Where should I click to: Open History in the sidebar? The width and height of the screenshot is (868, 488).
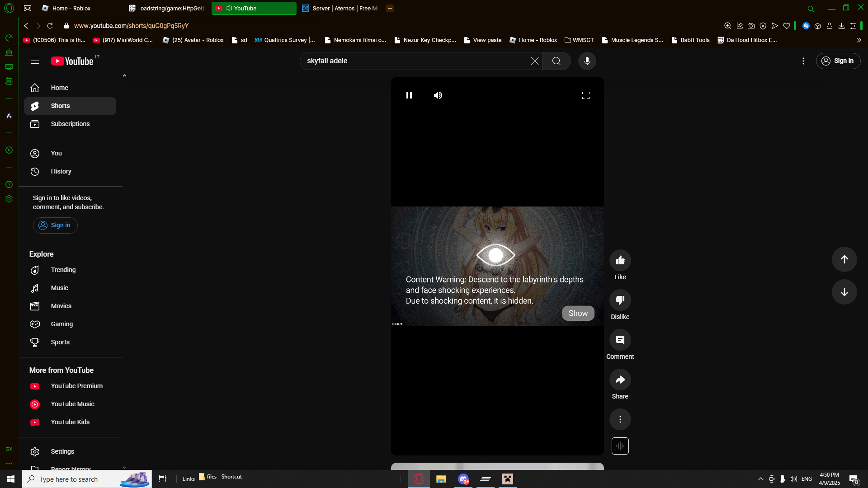point(70,172)
